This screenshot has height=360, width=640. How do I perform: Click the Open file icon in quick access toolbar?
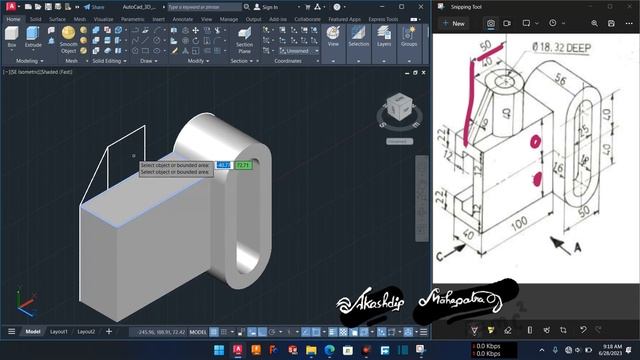coord(38,7)
